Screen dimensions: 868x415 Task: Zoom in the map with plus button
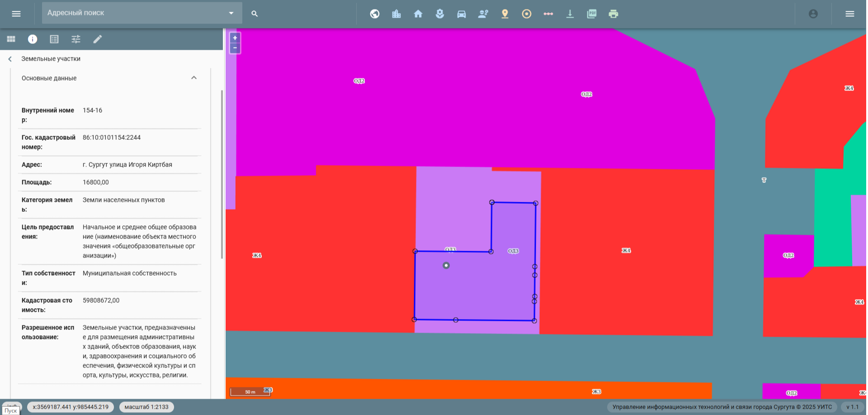pyautogui.click(x=235, y=38)
